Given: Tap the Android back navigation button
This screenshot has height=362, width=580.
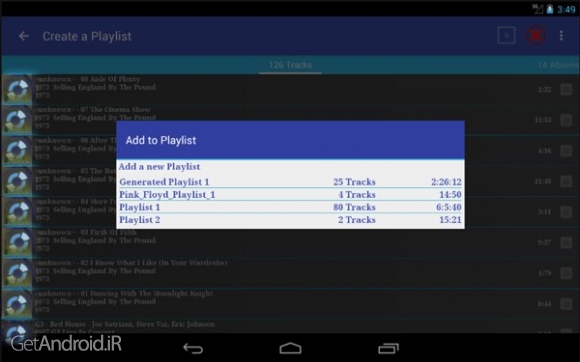Looking at the screenshot, I should [193, 348].
